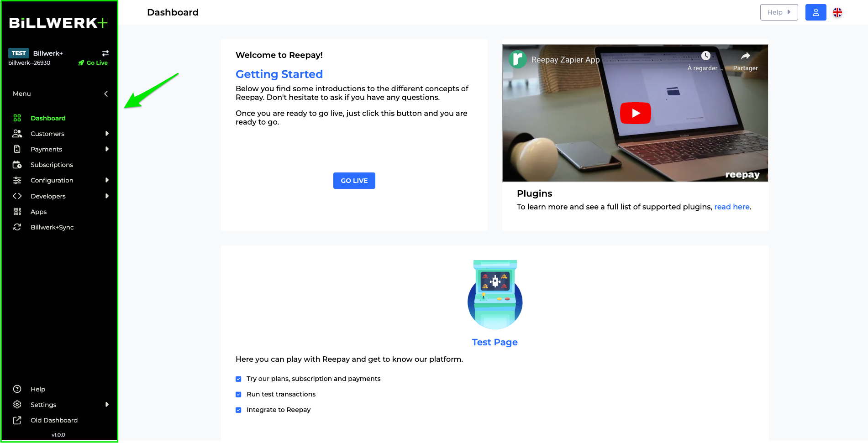Click the Customers people icon
The height and width of the screenshot is (443, 868).
click(17, 134)
